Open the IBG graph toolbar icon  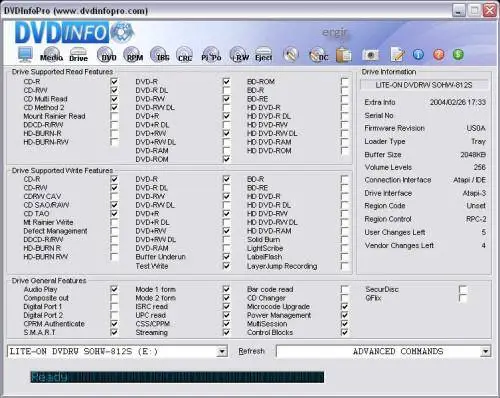pos(160,54)
